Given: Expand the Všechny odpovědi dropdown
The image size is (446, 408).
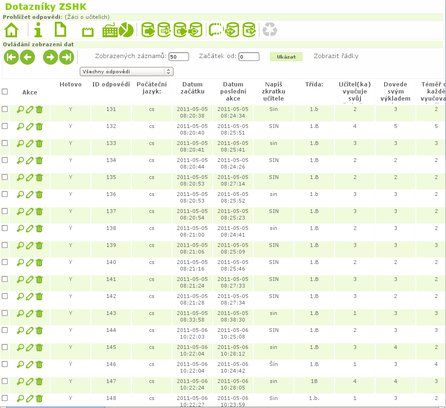Looking at the screenshot, I should point(127,72).
